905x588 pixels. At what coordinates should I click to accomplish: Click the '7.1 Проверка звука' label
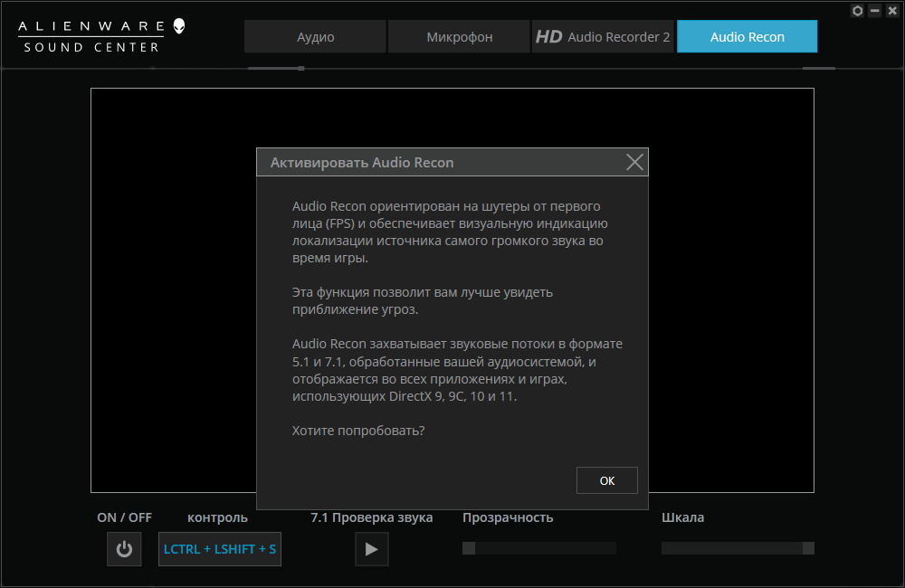(x=372, y=517)
